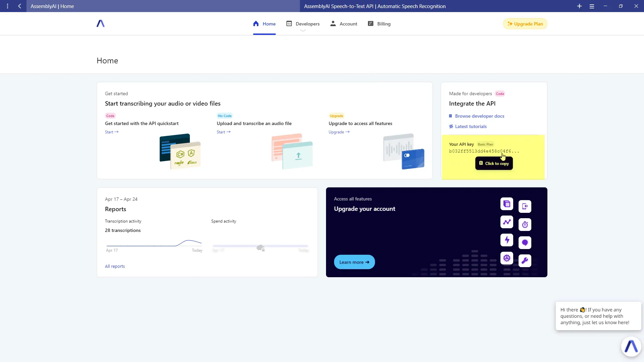Go back with browser back arrow
The image size is (644, 362).
pyautogui.click(x=20, y=6)
